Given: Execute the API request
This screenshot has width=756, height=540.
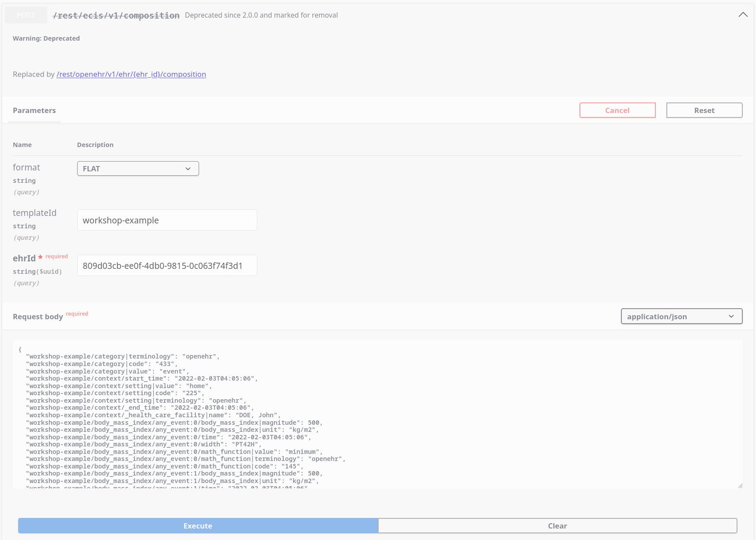Looking at the screenshot, I should tap(198, 526).
